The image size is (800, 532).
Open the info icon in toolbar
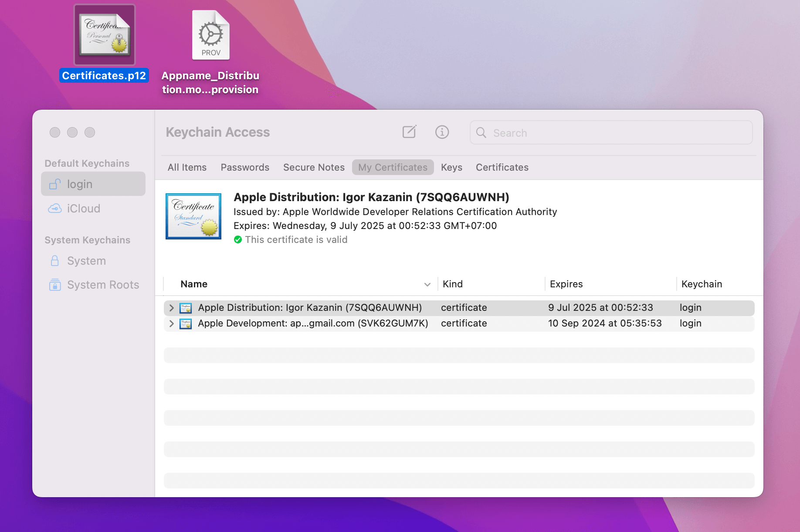(442, 132)
